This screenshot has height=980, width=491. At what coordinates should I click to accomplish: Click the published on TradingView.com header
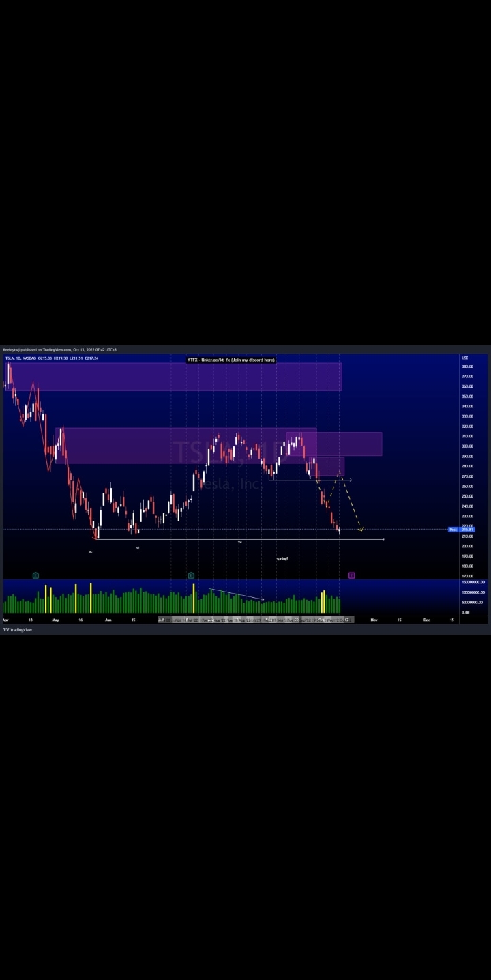(x=59, y=349)
